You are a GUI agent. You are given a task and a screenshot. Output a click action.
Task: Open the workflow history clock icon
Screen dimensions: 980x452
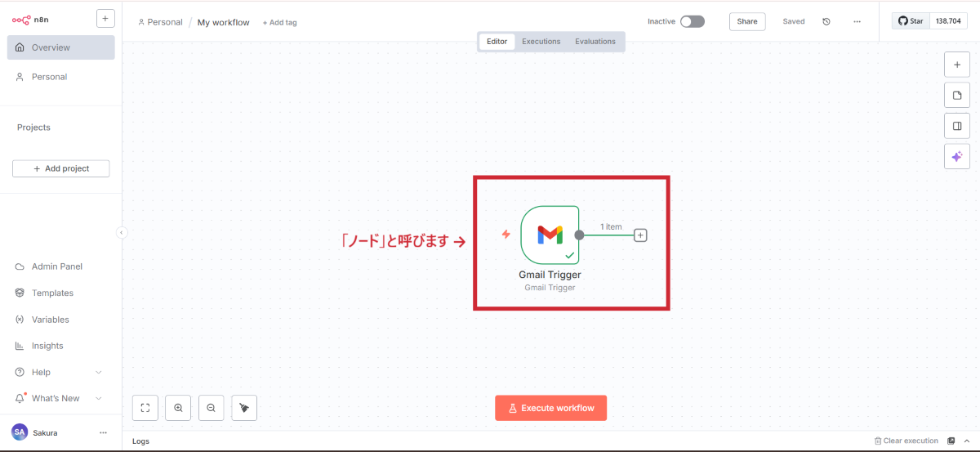[x=826, y=22]
